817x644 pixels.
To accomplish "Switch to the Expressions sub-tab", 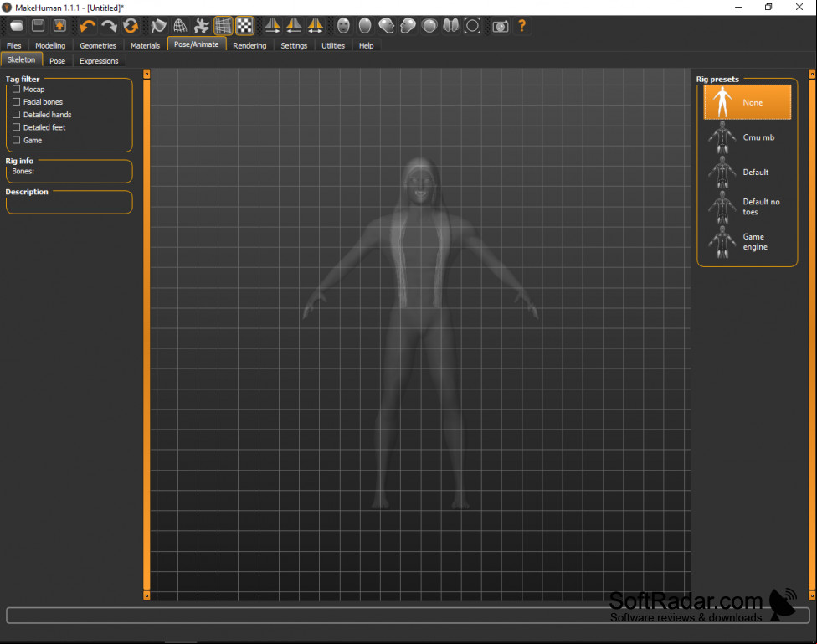I will [x=99, y=60].
